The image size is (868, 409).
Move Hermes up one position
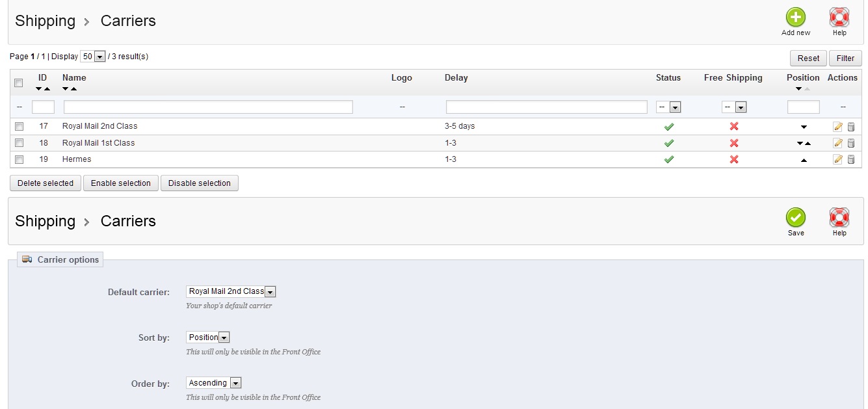tap(804, 159)
